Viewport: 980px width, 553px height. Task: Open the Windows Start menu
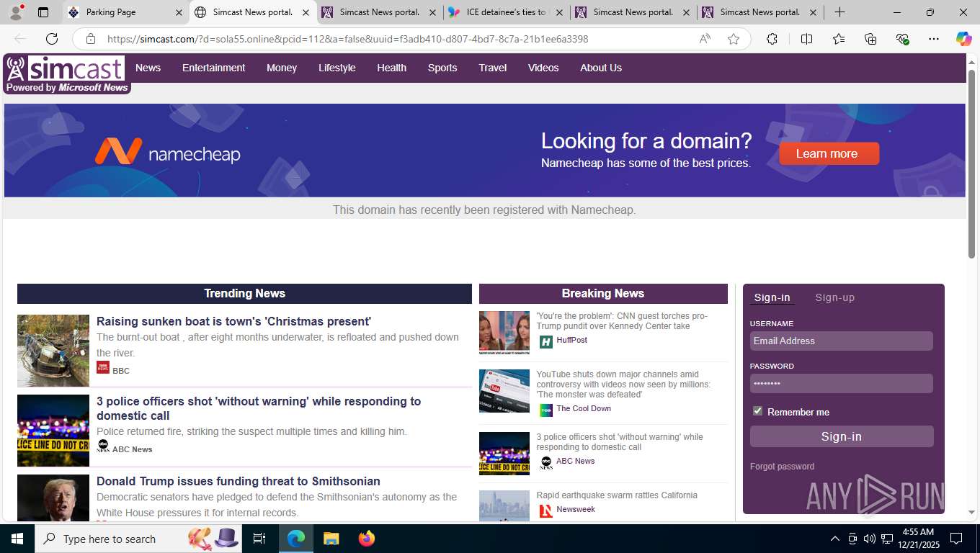pos(17,539)
